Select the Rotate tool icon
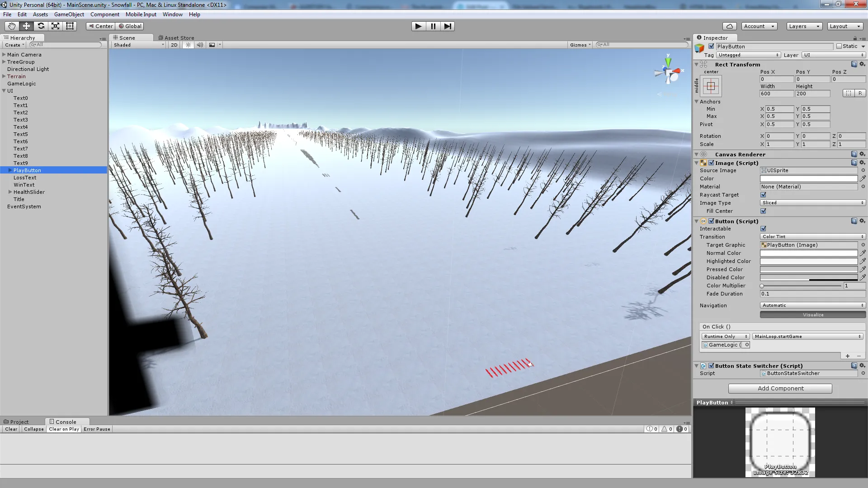This screenshot has height=488, width=868. [x=41, y=26]
